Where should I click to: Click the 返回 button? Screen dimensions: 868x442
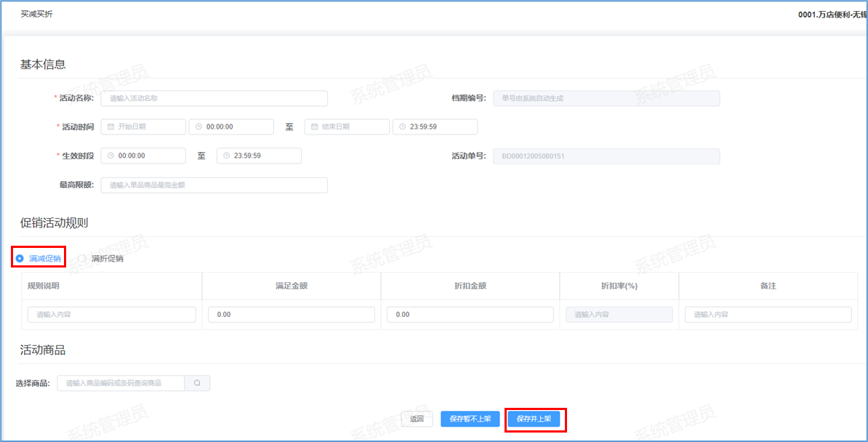click(x=417, y=419)
